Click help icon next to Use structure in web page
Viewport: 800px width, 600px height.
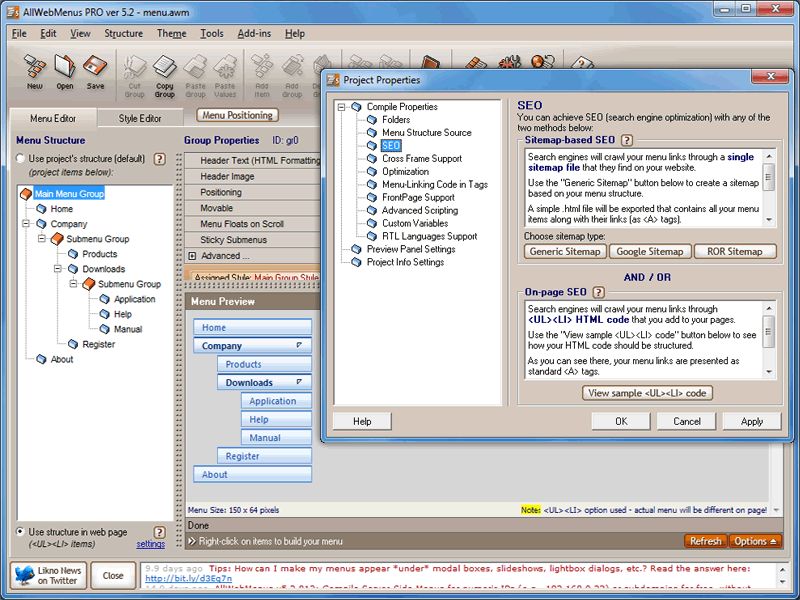[160, 532]
